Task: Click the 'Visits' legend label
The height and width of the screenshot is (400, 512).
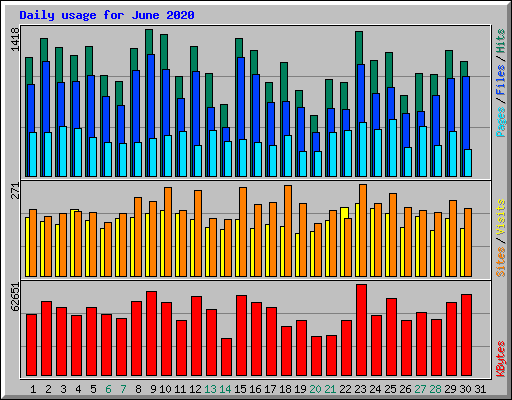Action: pyautogui.click(x=501, y=217)
